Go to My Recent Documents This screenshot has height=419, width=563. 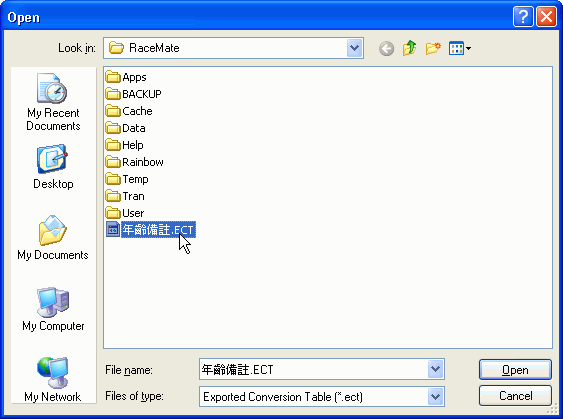point(53,102)
